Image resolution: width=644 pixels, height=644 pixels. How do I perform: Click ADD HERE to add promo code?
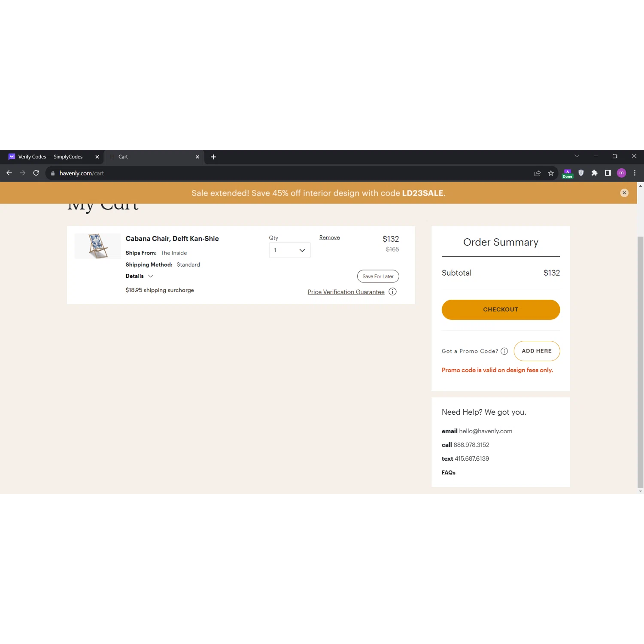click(x=537, y=351)
